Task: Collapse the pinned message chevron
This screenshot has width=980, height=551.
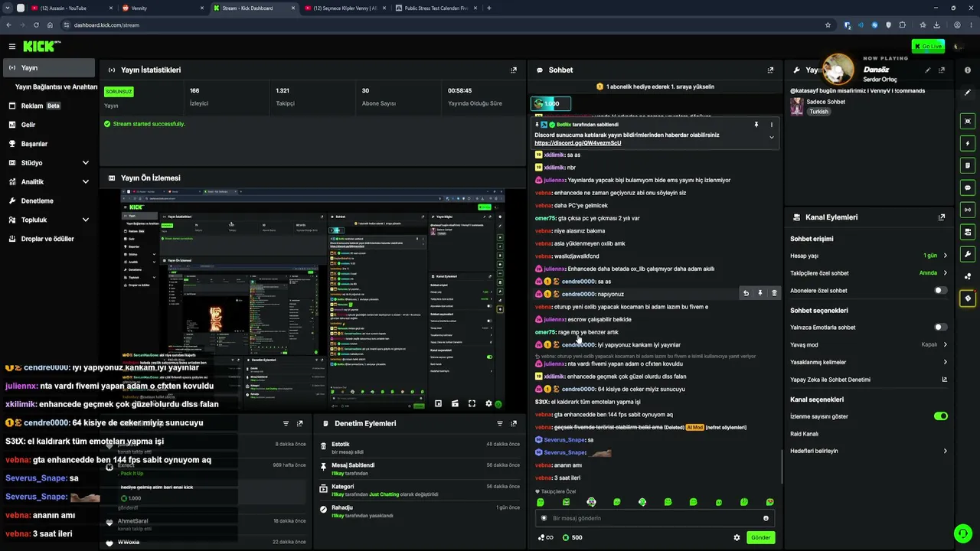Action: [771, 138]
